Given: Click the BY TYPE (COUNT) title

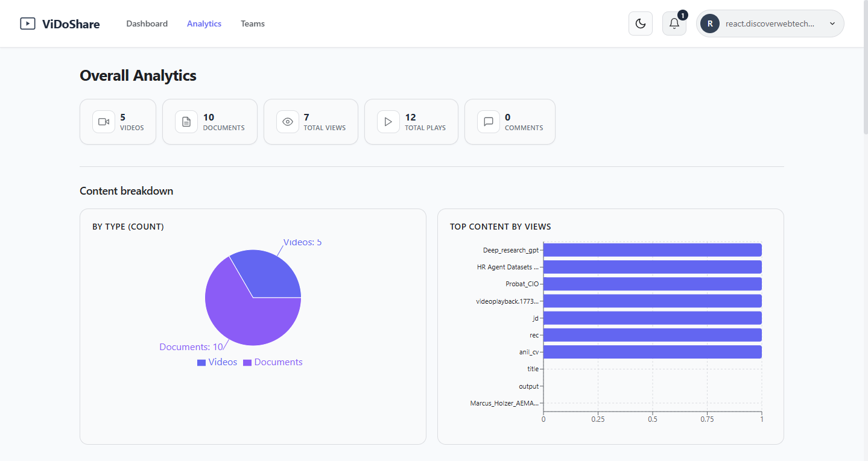Looking at the screenshot, I should pyautogui.click(x=128, y=227).
